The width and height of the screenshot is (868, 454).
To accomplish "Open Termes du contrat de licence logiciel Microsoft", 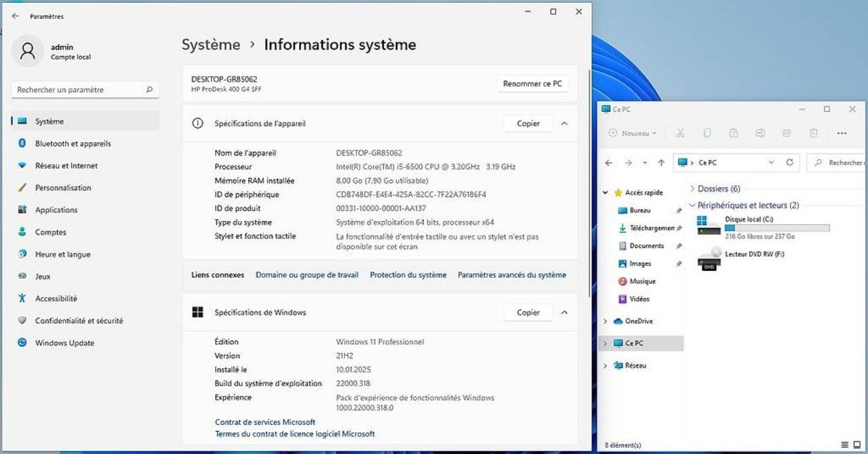I will pos(295,434).
